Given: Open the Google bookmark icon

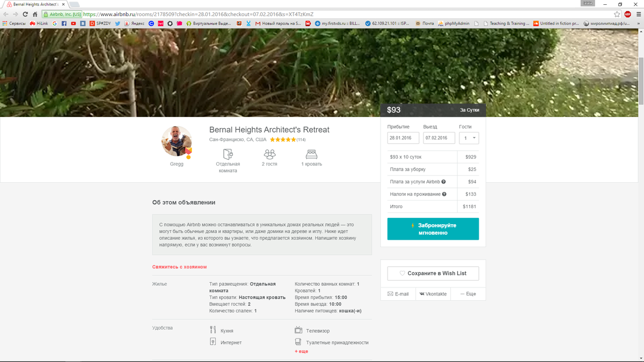Looking at the screenshot, I should tap(55, 24).
